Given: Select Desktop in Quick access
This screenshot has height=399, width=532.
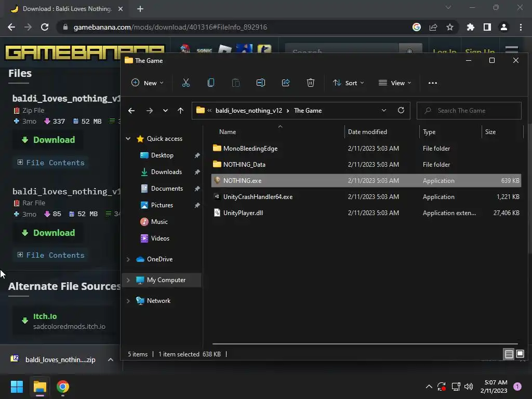Looking at the screenshot, I should pos(162,155).
